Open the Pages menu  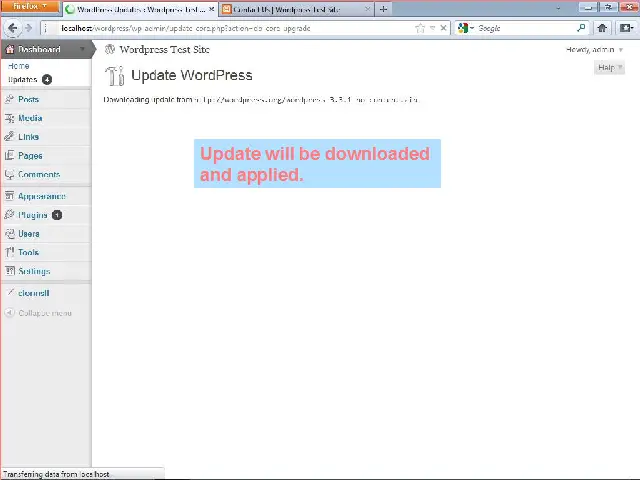coord(30,156)
